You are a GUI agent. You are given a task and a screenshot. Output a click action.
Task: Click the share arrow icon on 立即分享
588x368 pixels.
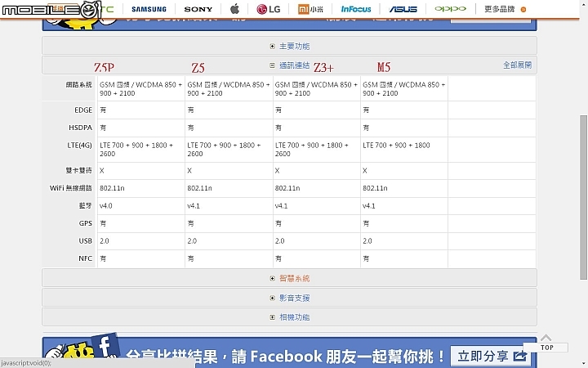(520, 356)
